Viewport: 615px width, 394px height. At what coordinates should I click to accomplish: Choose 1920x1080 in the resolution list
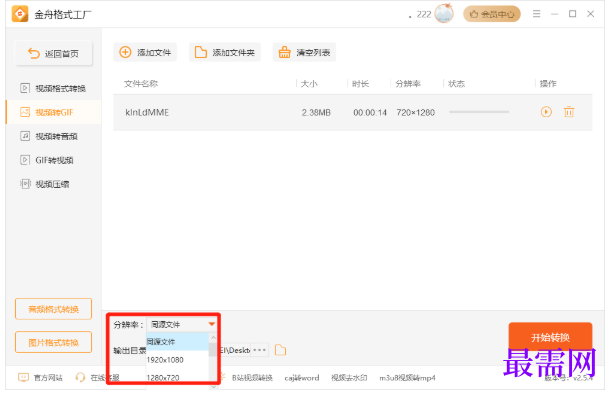pos(178,360)
